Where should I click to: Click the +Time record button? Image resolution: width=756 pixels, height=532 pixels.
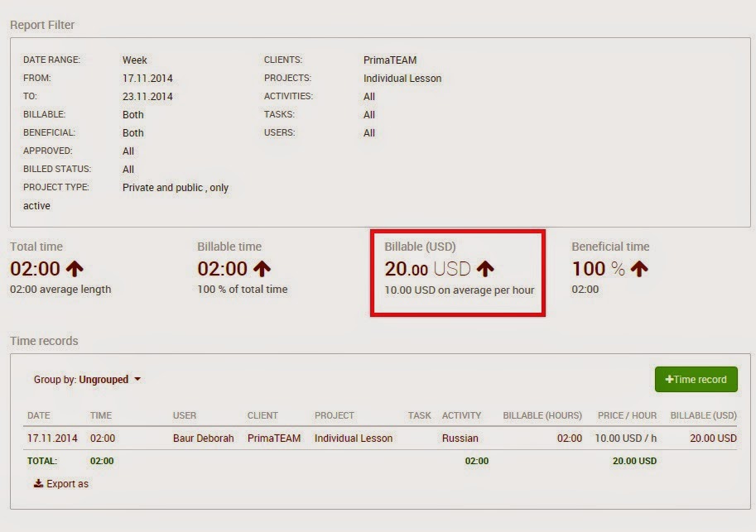[x=696, y=379]
